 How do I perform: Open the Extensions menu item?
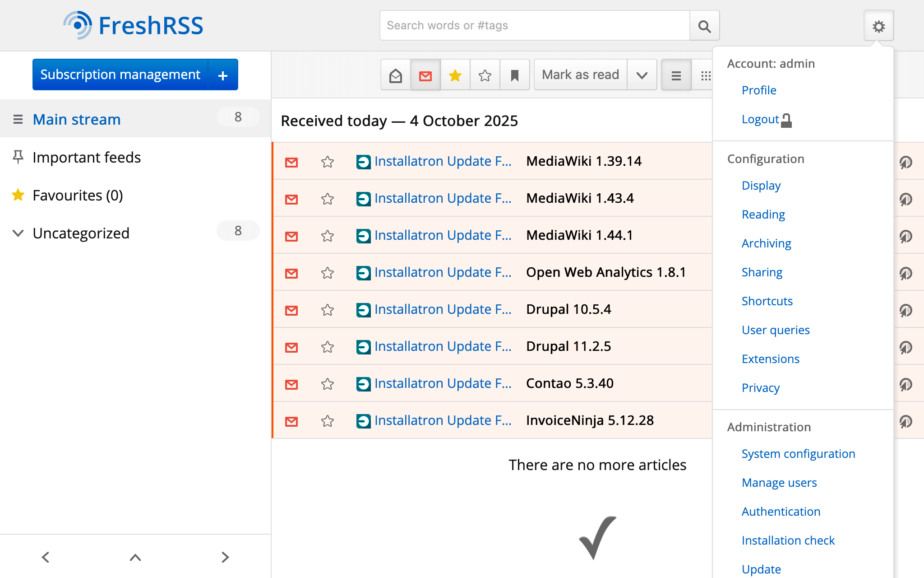tap(770, 359)
